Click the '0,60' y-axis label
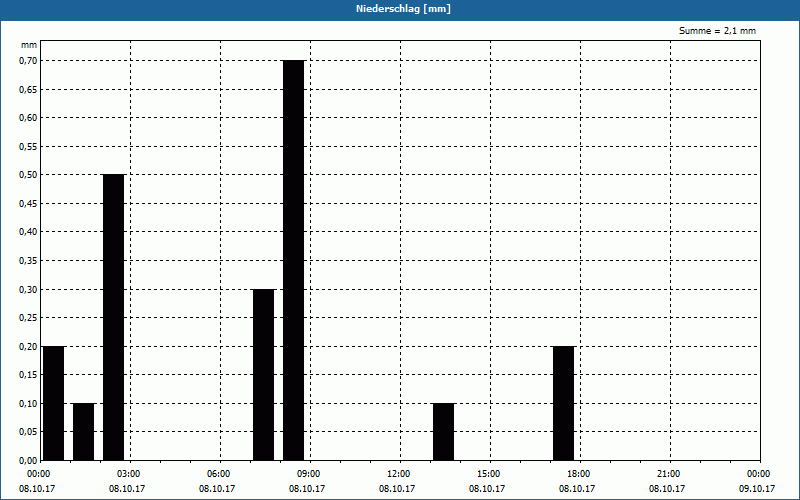800x500 pixels. click(28, 118)
